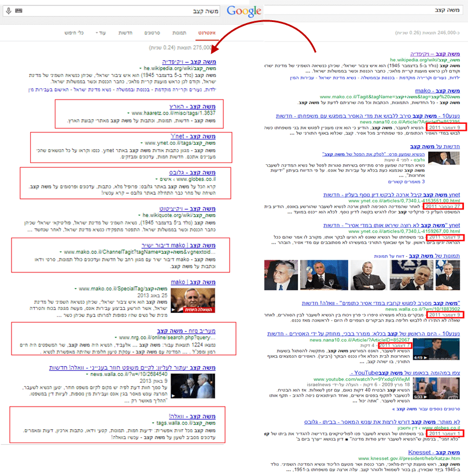
Task: Play the 4:19 video thumbnail
Action: (436, 349)
